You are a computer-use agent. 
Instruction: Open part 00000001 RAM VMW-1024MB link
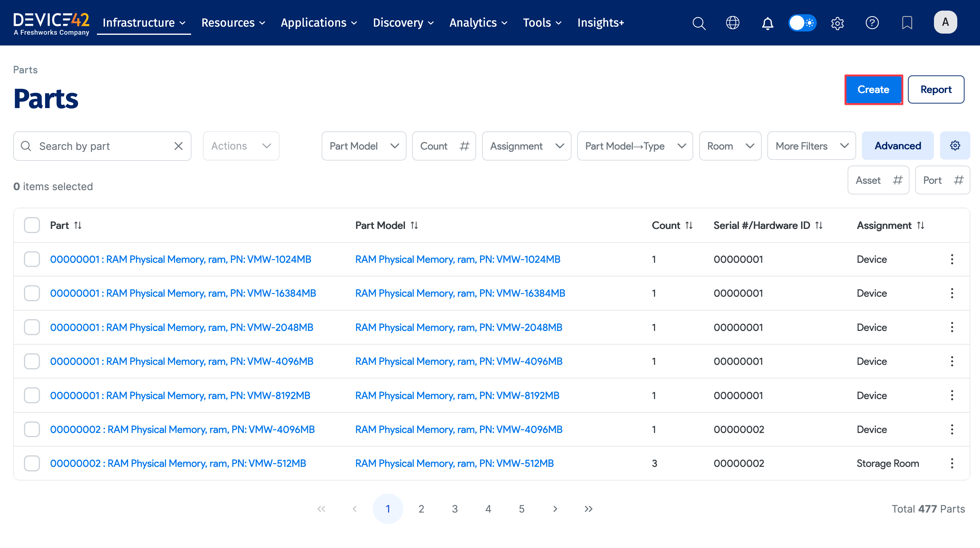pyautogui.click(x=181, y=259)
